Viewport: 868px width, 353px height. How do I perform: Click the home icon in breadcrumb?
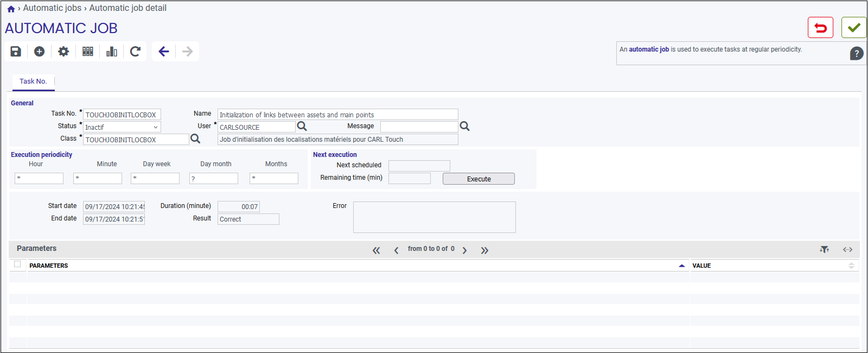pyautogui.click(x=11, y=9)
